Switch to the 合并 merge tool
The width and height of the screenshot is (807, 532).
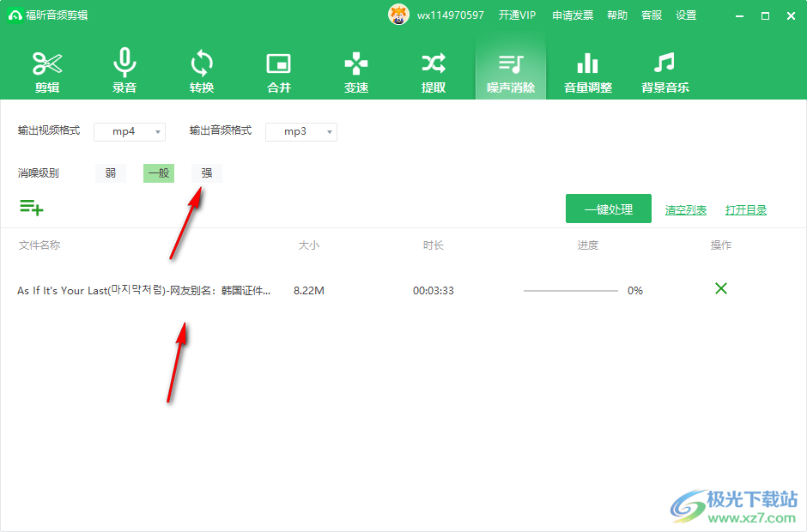tap(279, 71)
